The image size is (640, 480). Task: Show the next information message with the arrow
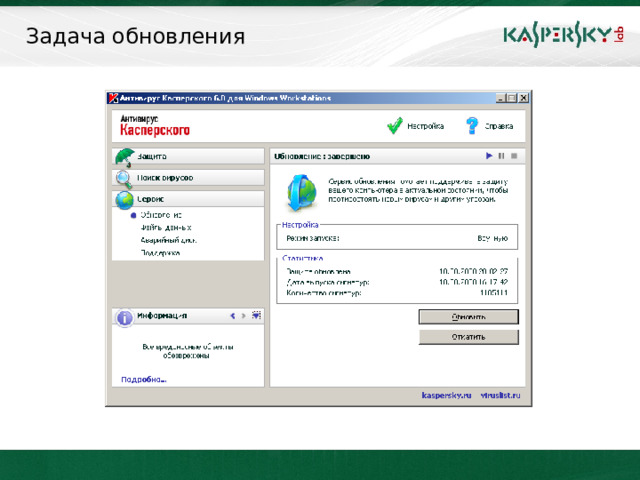[x=244, y=316]
